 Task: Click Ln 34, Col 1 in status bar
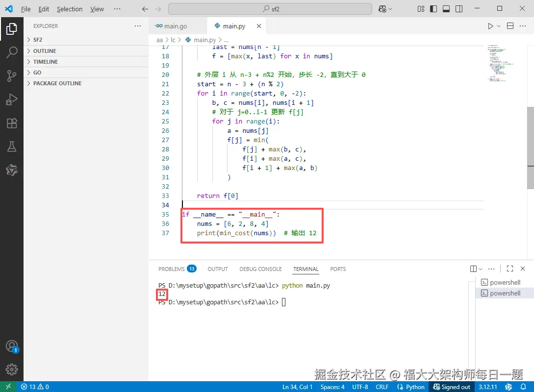[297, 387]
